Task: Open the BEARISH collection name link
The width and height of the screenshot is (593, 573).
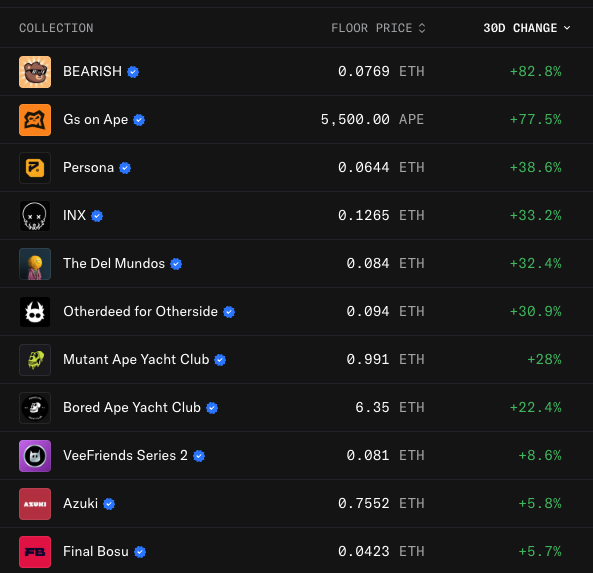Action: click(92, 71)
